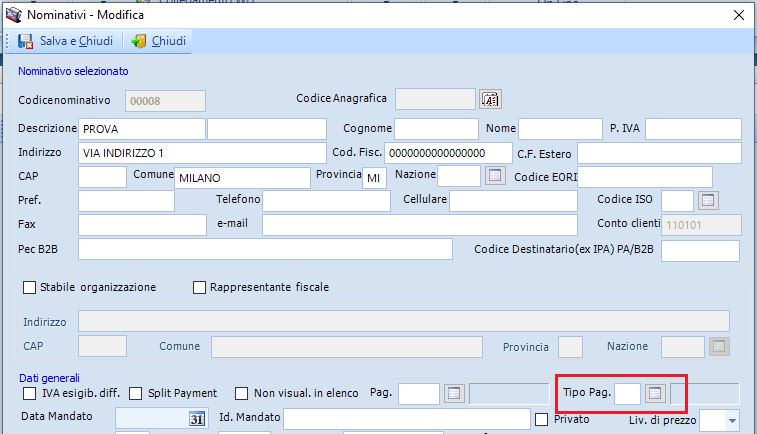The image size is (757, 434).
Task: Click Provincia field containing MI
Action: [375, 178]
